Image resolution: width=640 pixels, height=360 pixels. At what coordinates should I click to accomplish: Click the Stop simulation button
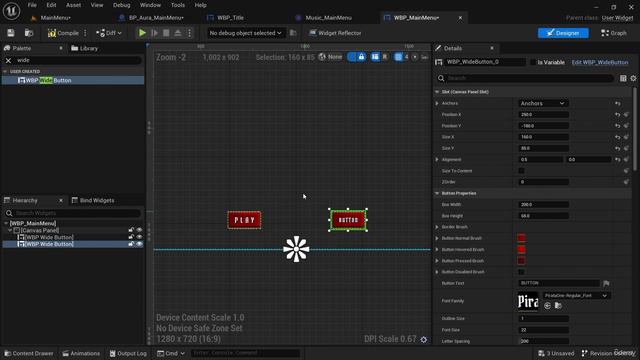[x=166, y=33]
